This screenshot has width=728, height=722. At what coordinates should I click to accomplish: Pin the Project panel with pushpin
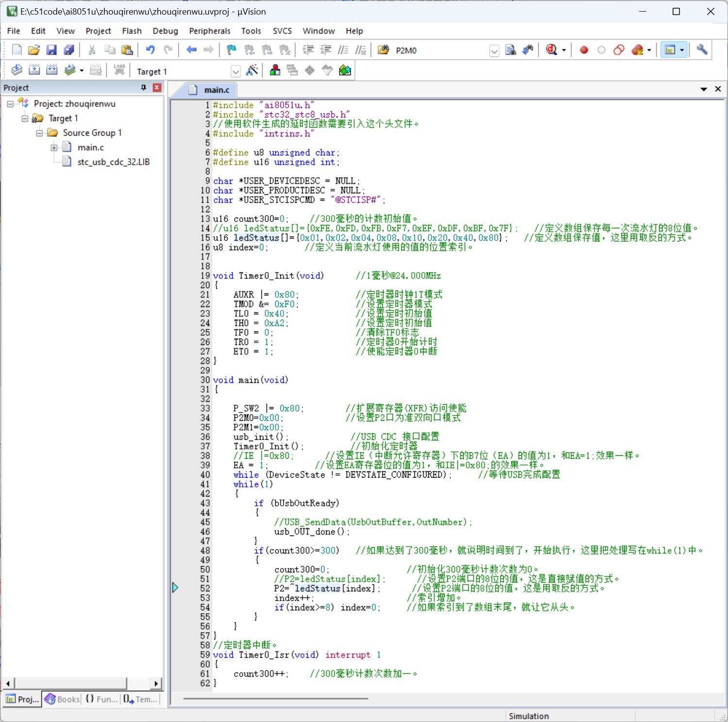[x=143, y=87]
